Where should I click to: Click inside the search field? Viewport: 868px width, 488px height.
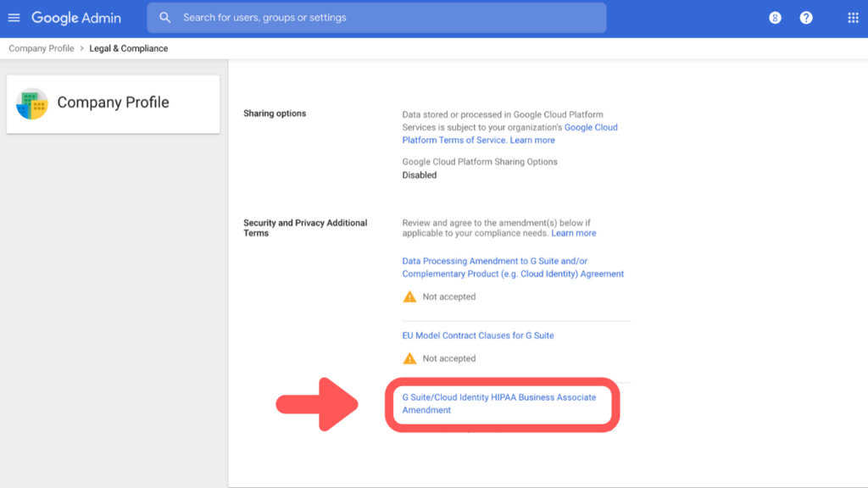[376, 17]
